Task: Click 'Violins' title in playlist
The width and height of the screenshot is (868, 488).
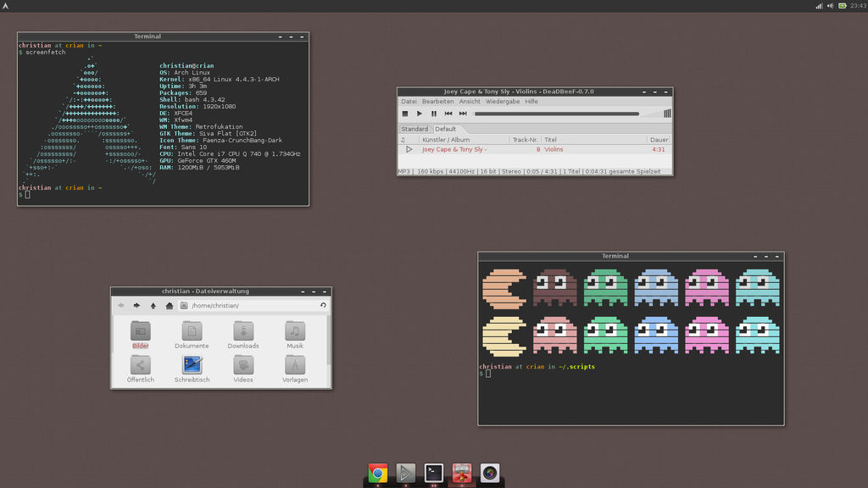Action: [554, 149]
